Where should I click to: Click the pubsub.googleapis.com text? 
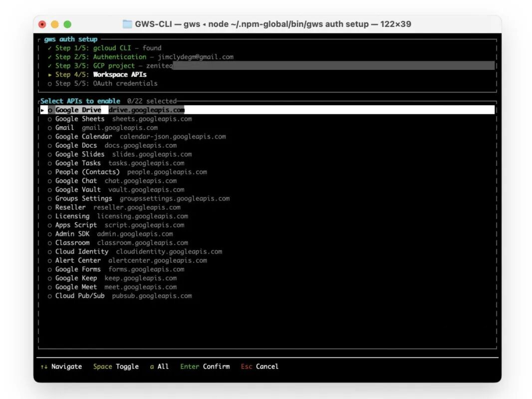(x=152, y=296)
